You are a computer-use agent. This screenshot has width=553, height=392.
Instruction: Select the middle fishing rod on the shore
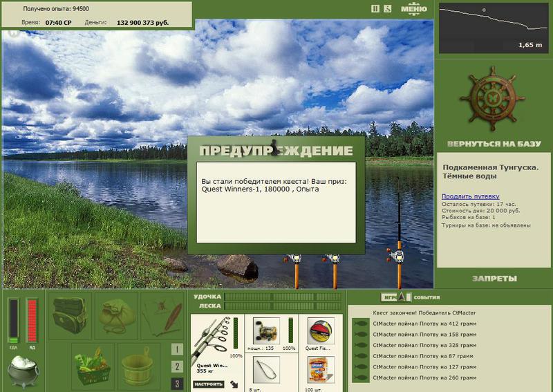tap(334, 271)
